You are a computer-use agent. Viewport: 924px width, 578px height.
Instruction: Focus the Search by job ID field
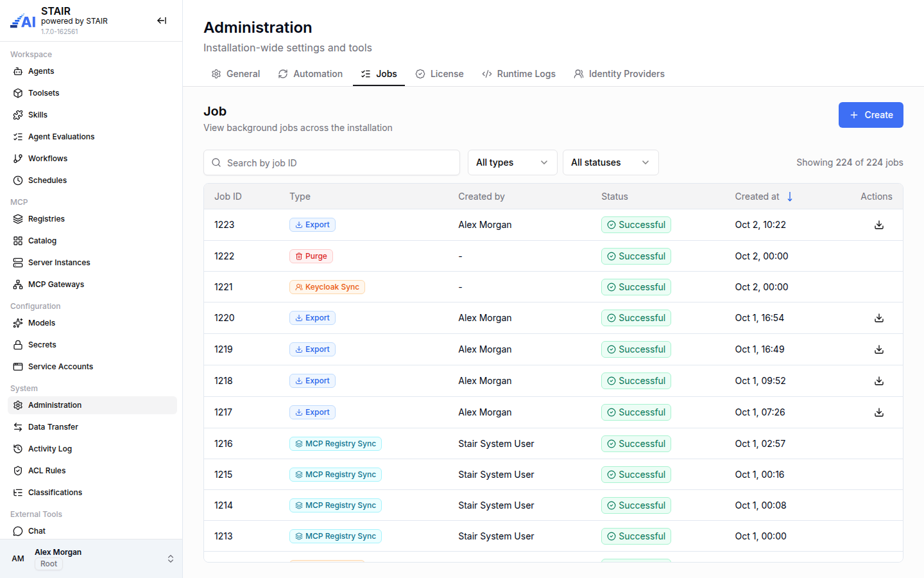pyautogui.click(x=332, y=162)
